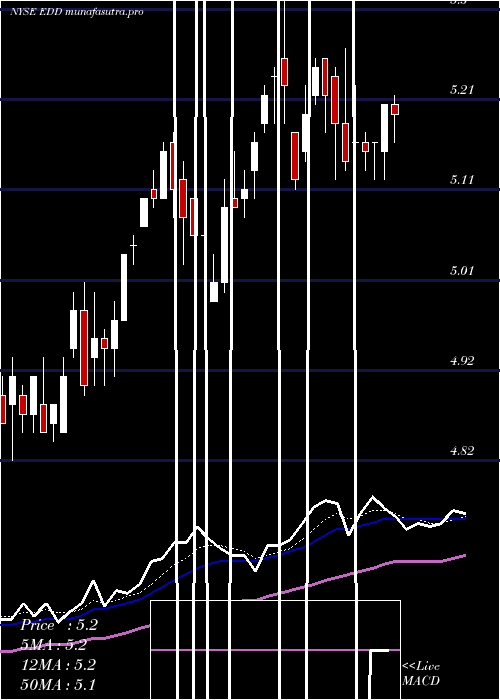
Task: Click the 'Price : 5.2' legend text
Action: (59, 625)
